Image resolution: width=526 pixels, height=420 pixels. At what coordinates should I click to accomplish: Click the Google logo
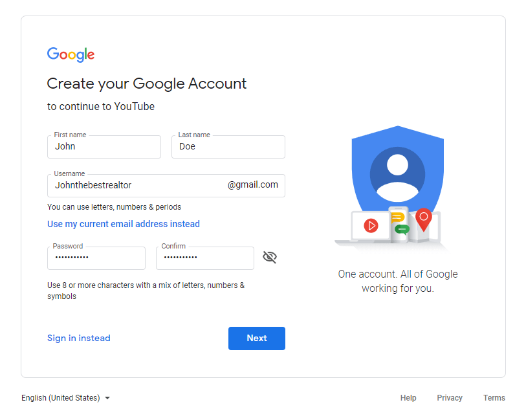[71, 55]
